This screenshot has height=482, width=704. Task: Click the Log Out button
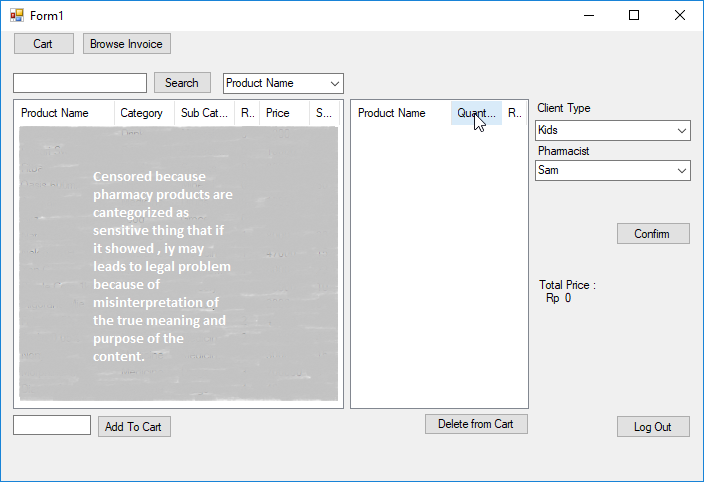click(653, 427)
